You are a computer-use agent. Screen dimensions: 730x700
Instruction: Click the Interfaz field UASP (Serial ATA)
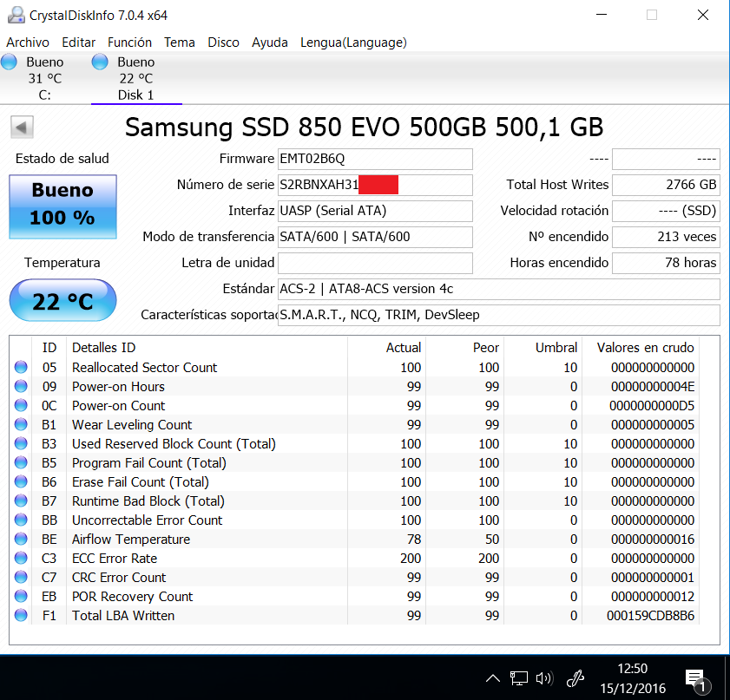click(375, 211)
